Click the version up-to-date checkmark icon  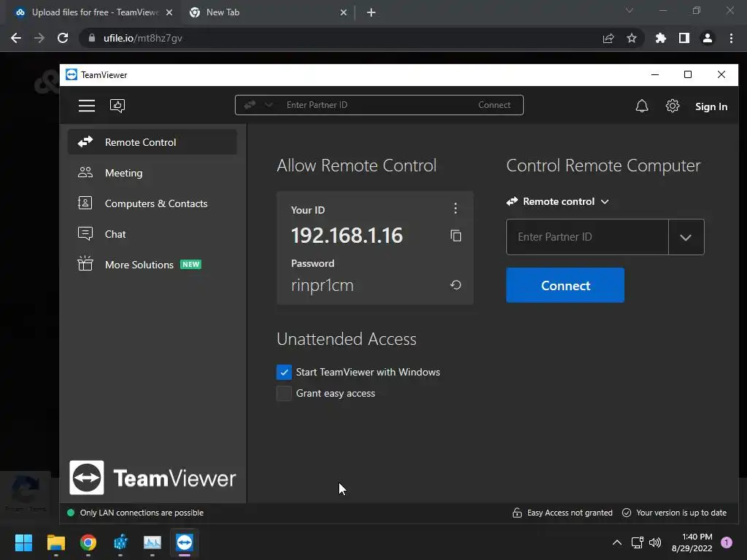pyautogui.click(x=627, y=513)
